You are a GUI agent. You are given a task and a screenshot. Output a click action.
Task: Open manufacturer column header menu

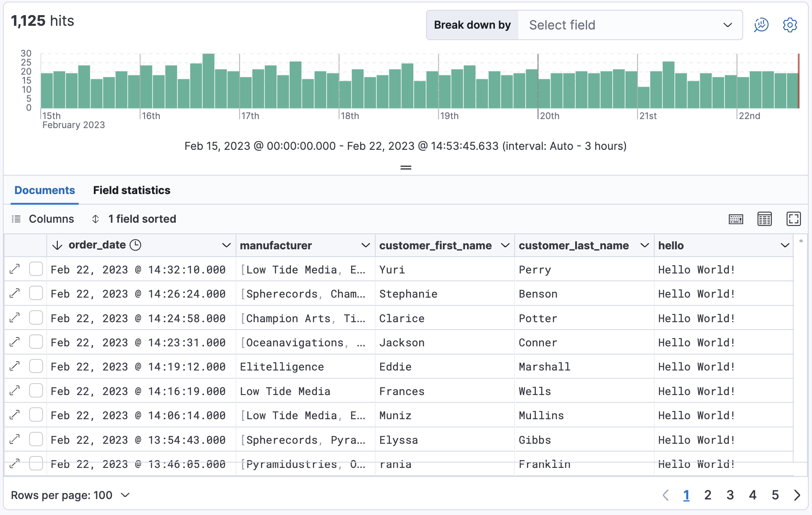click(x=365, y=245)
